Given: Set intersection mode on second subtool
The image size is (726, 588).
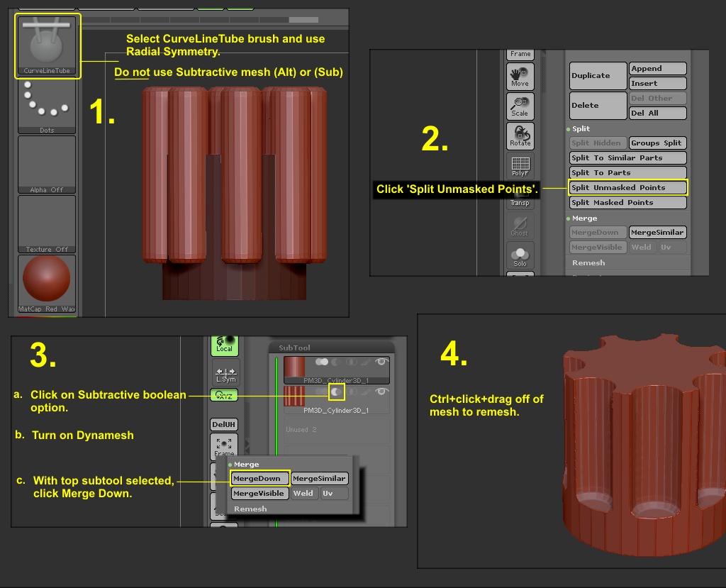Looking at the screenshot, I should (x=352, y=392).
